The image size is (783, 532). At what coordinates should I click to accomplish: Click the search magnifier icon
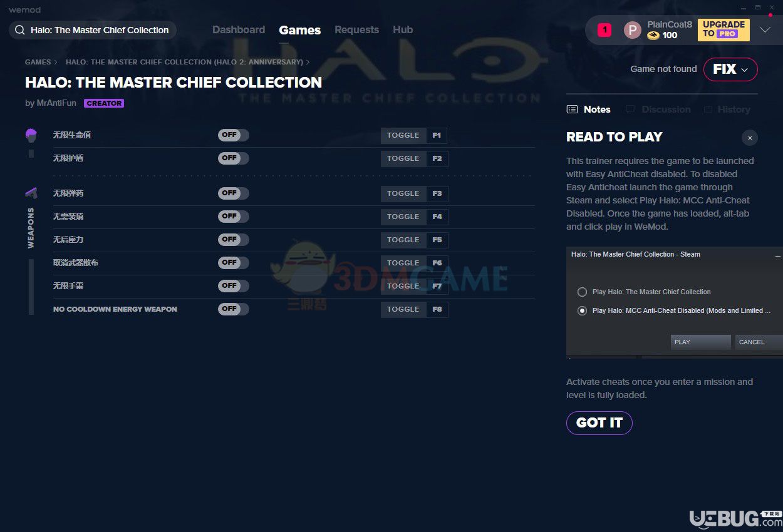[20, 30]
